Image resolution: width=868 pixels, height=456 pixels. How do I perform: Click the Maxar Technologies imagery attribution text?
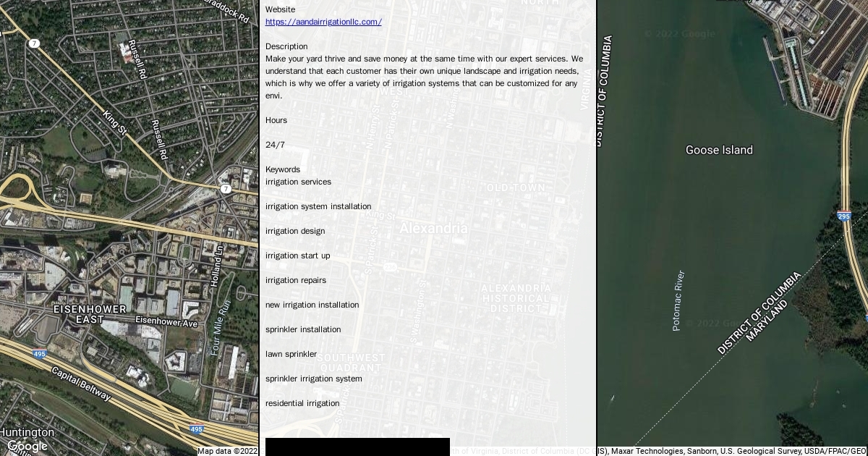[x=647, y=451]
